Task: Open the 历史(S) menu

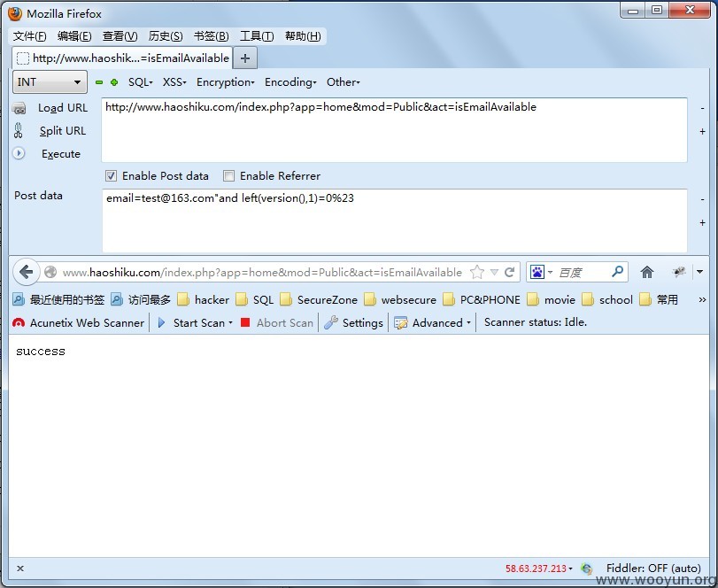Action: (x=166, y=36)
